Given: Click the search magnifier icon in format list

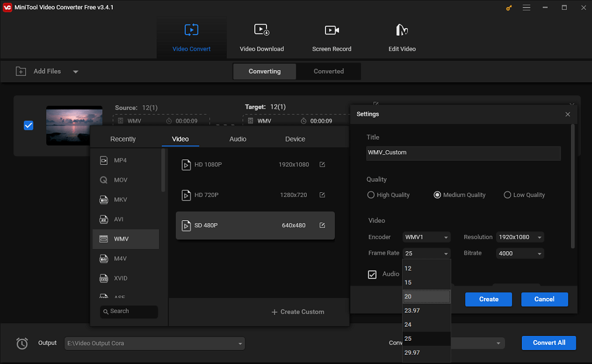Looking at the screenshot, I should 106,311.
